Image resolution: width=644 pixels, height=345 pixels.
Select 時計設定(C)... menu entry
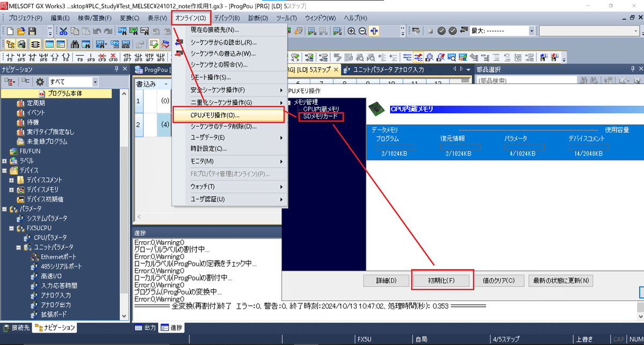(x=210, y=149)
